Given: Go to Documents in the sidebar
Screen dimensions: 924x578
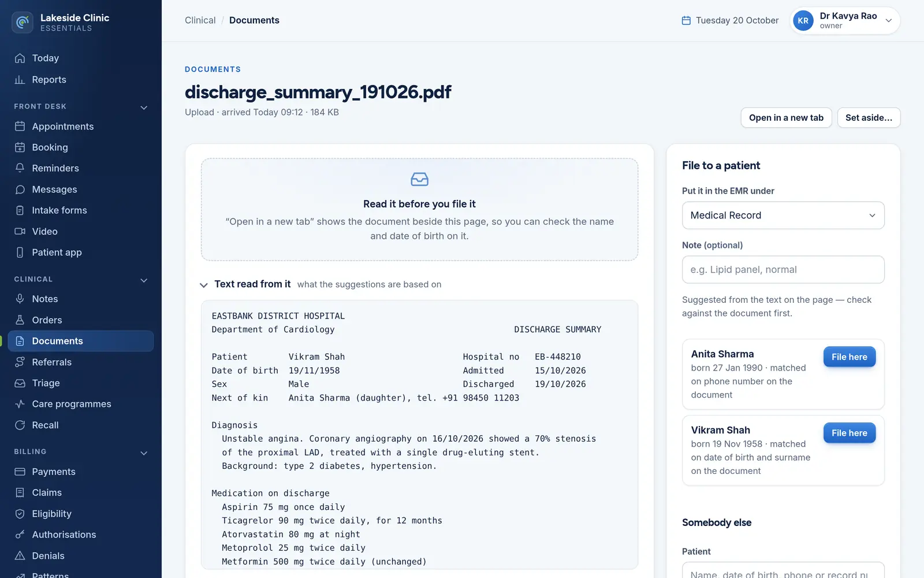Looking at the screenshot, I should pyautogui.click(x=81, y=341).
